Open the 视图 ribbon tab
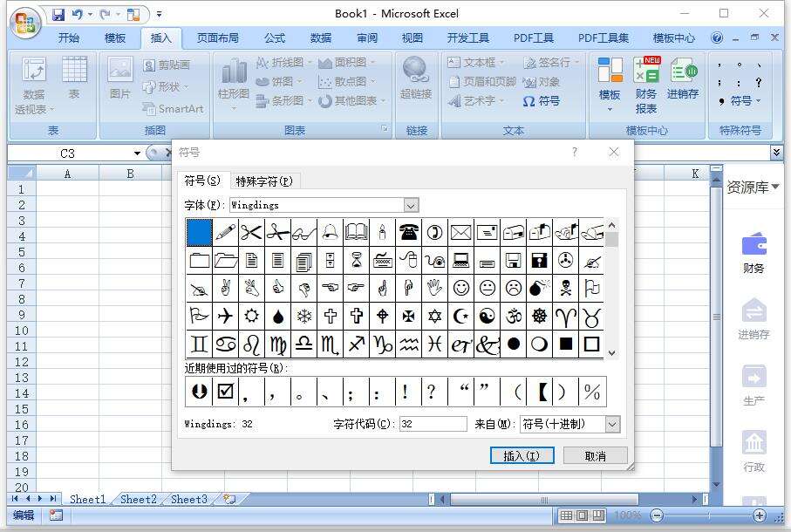Image resolution: width=791 pixels, height=532 pixels. click(413, 38)
